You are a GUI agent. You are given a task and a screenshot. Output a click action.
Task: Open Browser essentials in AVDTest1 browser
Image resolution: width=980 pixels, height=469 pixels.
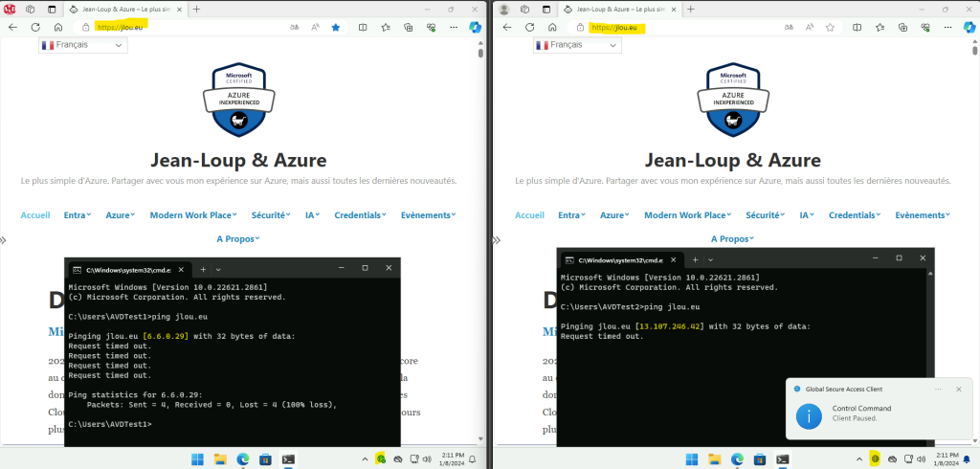click(431, 27)
